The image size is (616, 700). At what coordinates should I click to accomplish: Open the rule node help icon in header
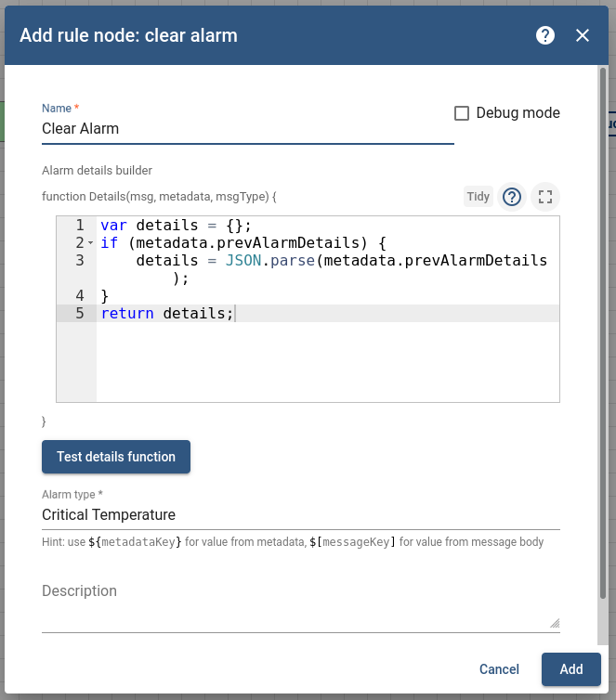pyautogui.click(x=545, y=35)
